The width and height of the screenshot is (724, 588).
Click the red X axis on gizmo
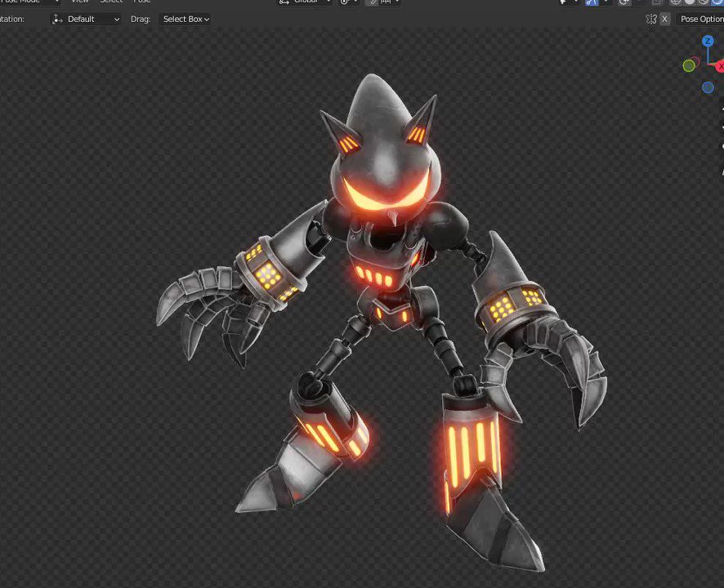pyautogui.click(x=720, y=67)
